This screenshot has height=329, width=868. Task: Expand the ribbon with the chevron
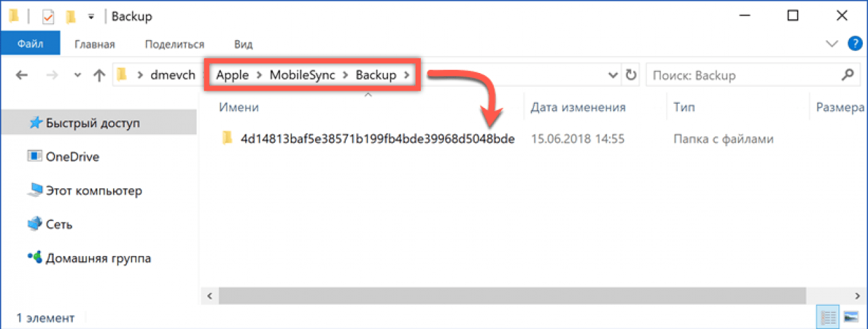click(x=831, y=45)
